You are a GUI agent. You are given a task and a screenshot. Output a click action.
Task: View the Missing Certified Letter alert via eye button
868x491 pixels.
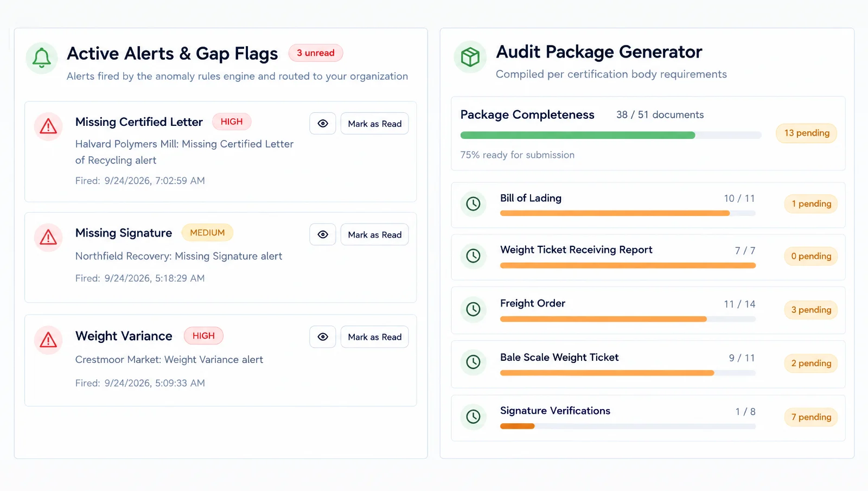(x=323, y=124)
